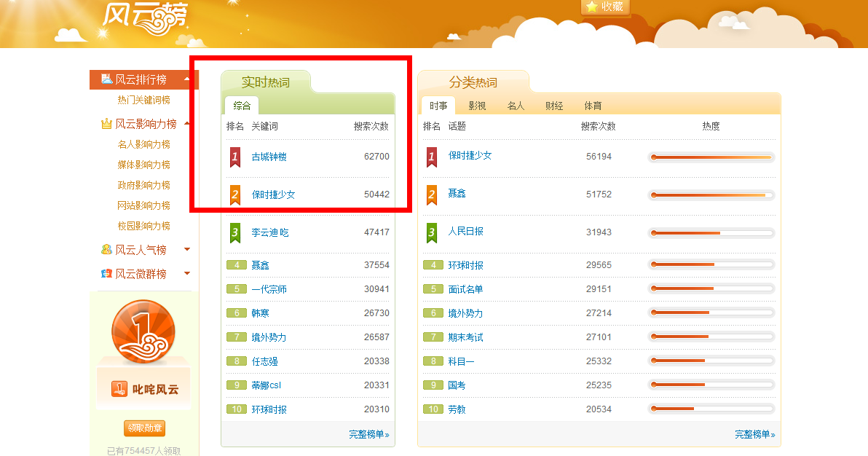Image resolution: width=868 pixels, height=456 pixels.
Task: Click the crown icon beside 风云影响力榜
Action: click(x=106, y=124)
